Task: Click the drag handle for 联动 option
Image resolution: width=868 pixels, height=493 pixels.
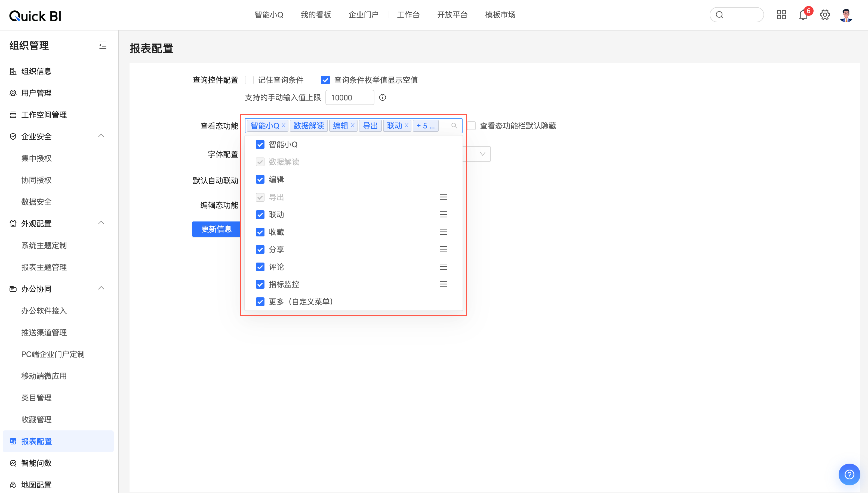Action: click(443, 215)
